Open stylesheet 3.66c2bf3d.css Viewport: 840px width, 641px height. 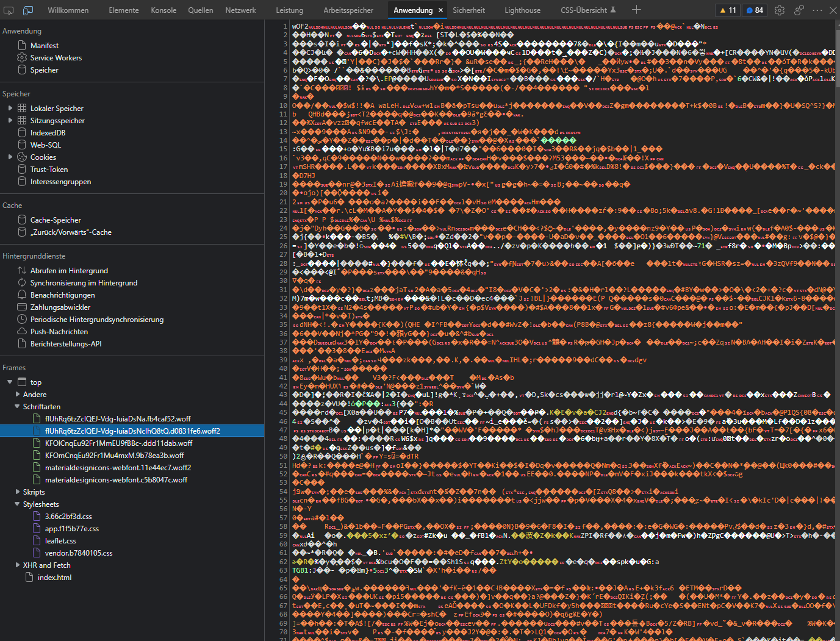68,517
